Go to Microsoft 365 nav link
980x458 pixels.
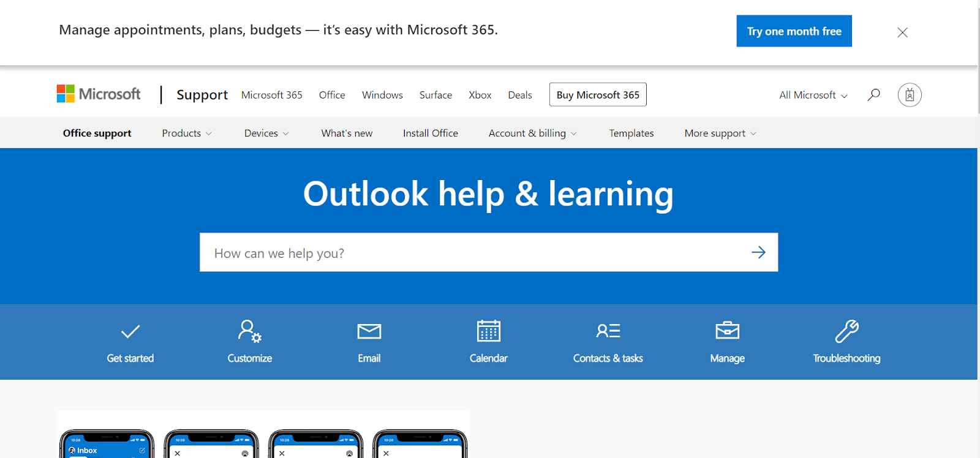coord(272,95)
